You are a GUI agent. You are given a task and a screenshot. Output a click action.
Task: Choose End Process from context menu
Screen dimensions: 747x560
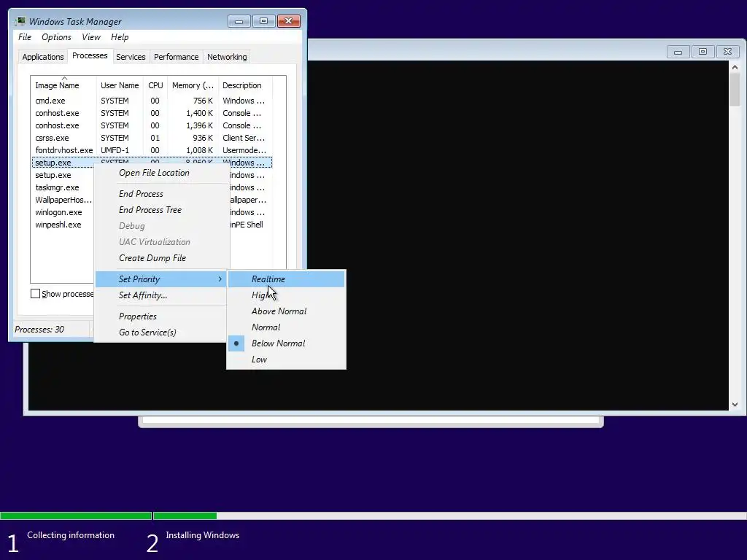[x=161, y=194]
